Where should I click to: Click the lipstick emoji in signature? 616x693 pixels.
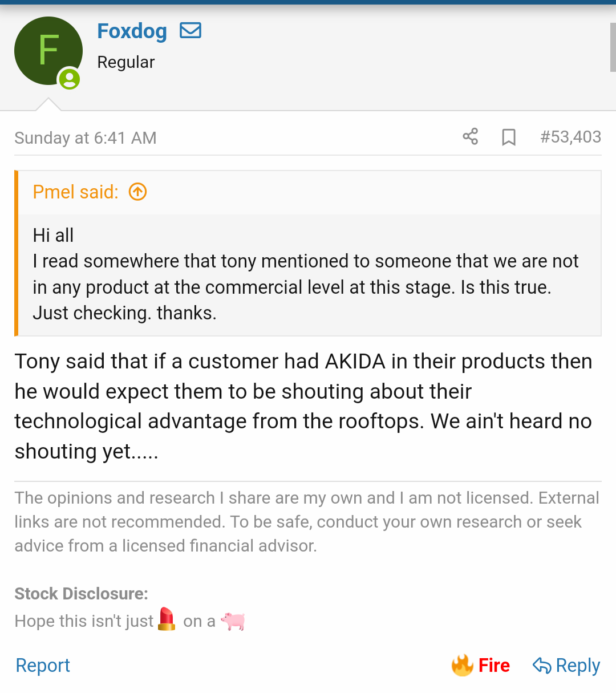click(x=167, y=619)
